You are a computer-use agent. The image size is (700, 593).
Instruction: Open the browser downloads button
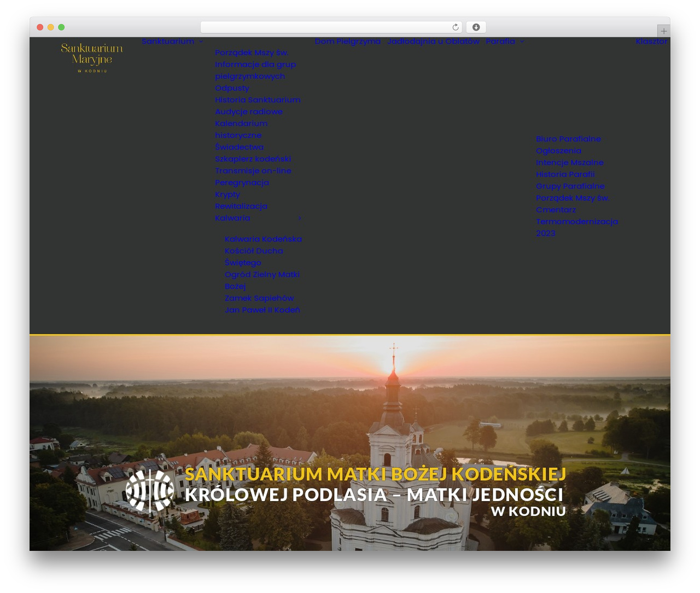(476, 27)
